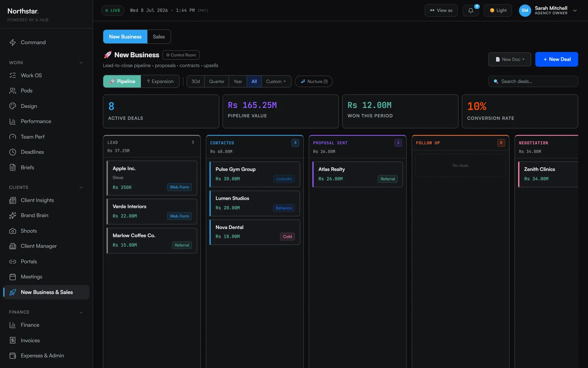Click the search magnifier icon
Image resolution: width=588 pixels, height=368 pixels.
point(496,81)
